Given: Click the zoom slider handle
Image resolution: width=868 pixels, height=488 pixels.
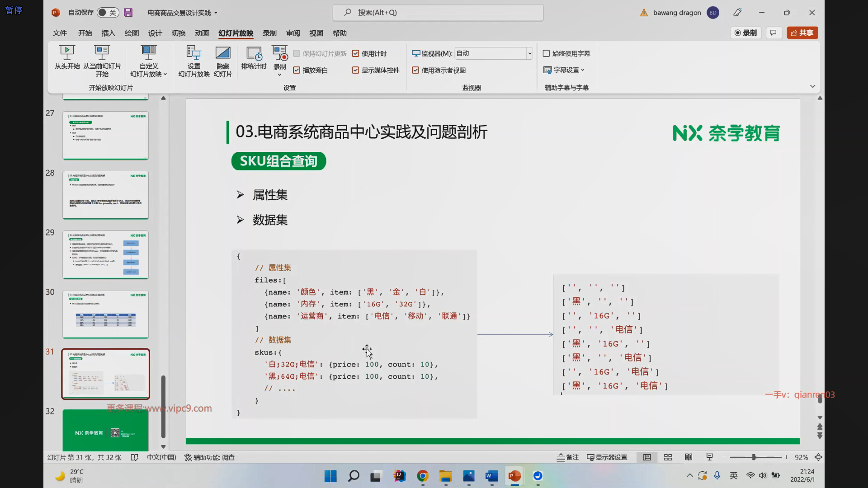Looking at the screenshot, I should point(754,457).
